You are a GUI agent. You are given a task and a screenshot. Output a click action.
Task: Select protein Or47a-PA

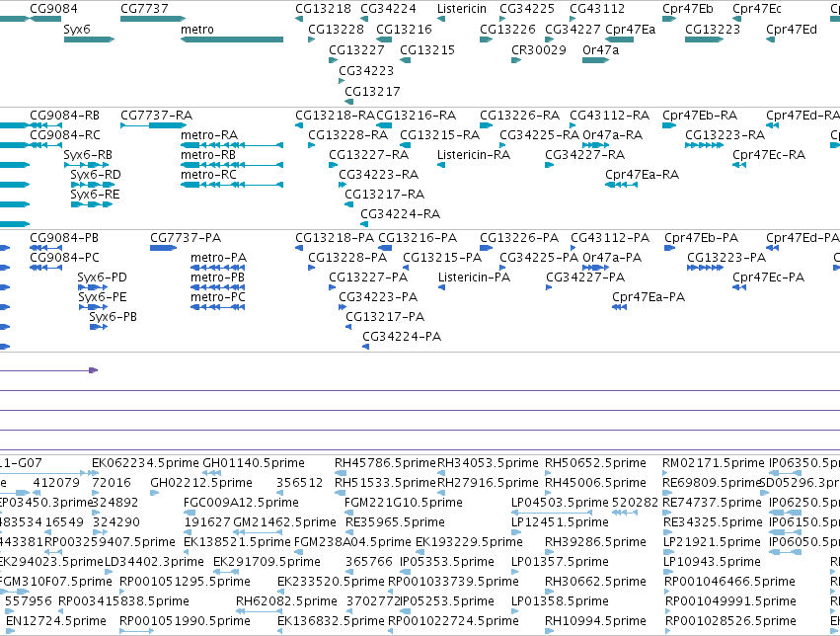596,268
